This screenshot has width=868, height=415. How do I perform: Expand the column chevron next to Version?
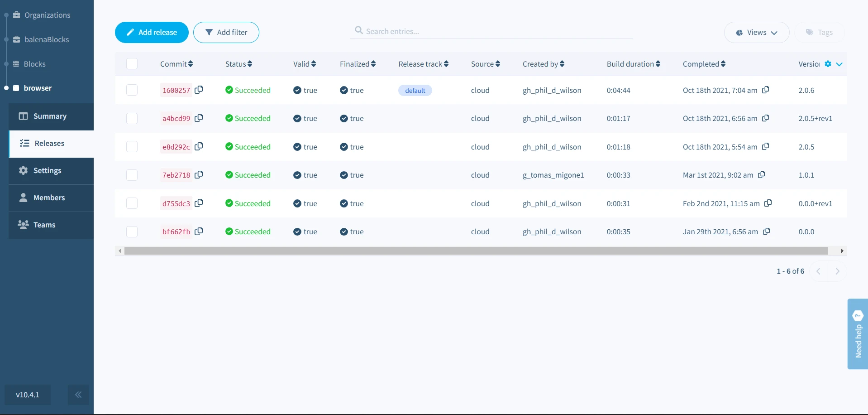pyautogui.click(x=839, y=64)
